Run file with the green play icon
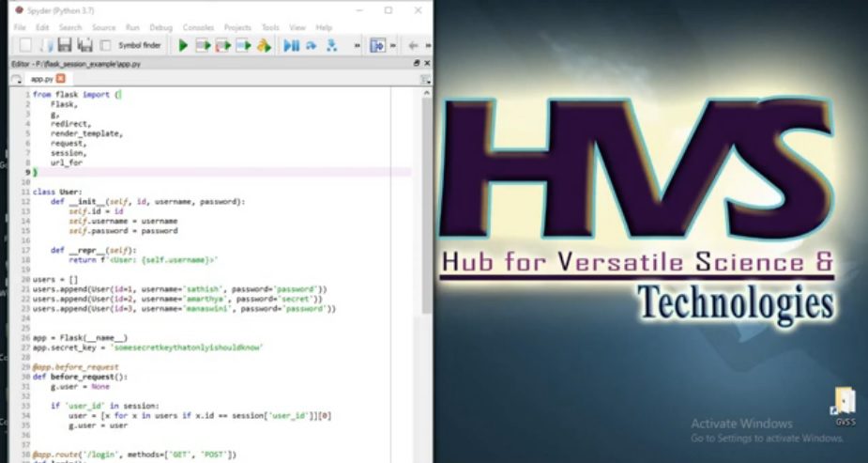The image size is (868, 463). point(183,45)
